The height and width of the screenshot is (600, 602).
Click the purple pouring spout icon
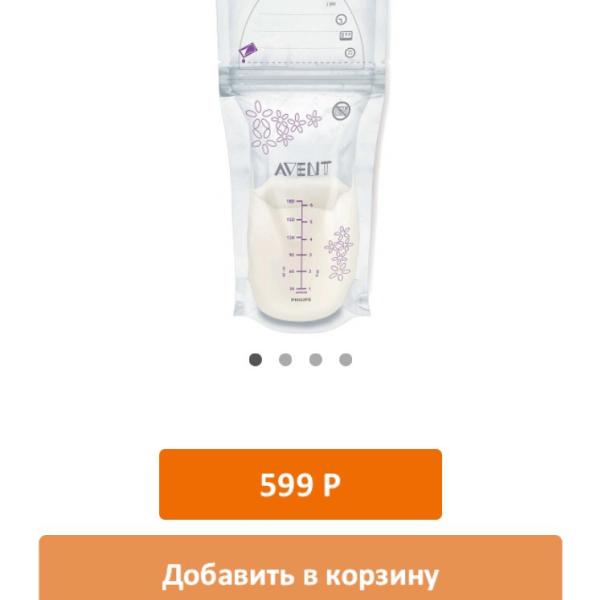click(248, 53)
